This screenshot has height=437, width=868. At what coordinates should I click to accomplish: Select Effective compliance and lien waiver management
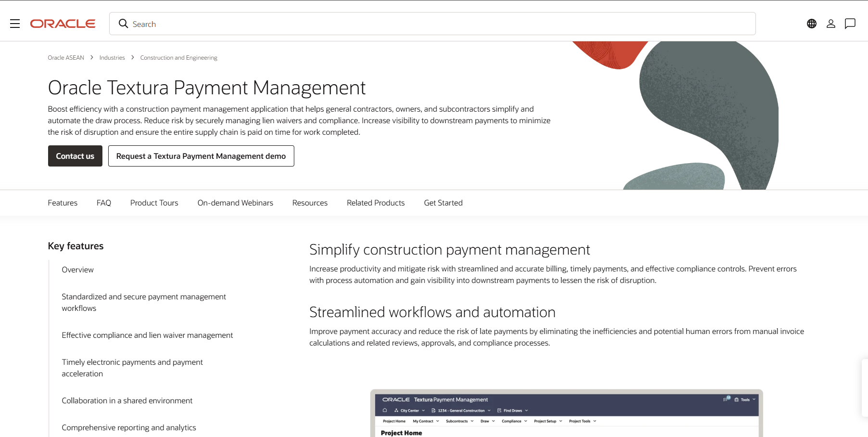147,335
